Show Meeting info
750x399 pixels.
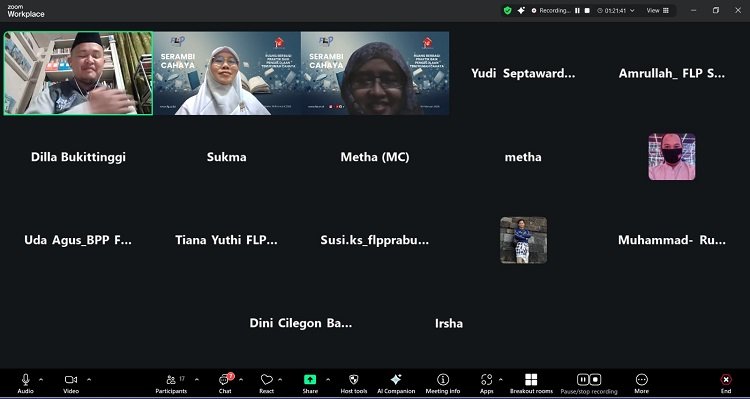pyautogui.click(x=443, y=383)
